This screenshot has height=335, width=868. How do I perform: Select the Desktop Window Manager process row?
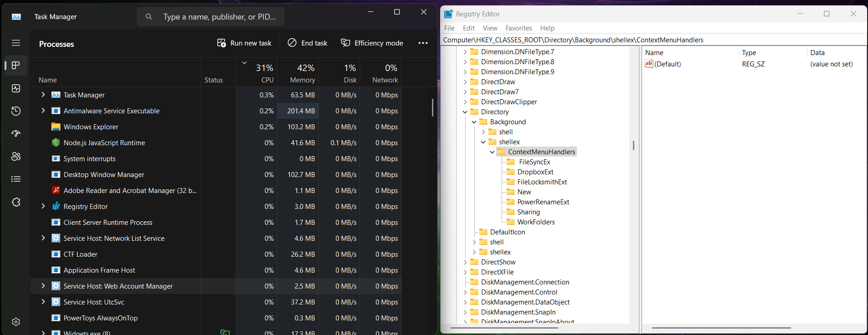[216, 174]
